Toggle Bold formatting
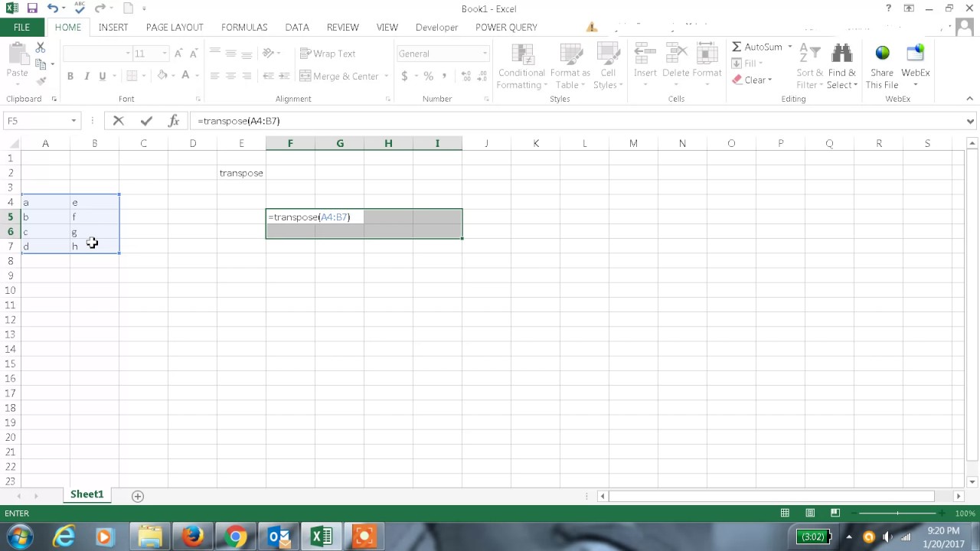The width and height of the screenshot is (980, 551). (70, 76)
